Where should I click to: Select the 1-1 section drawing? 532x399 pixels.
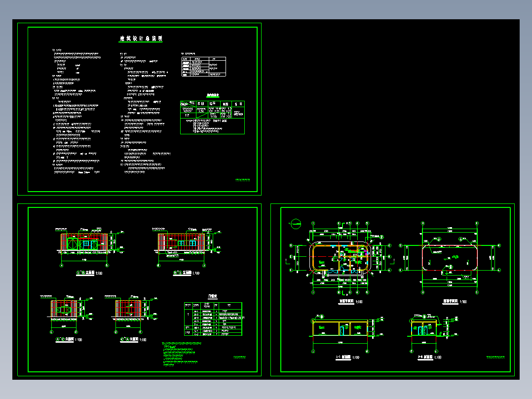[x=346, y=334]
